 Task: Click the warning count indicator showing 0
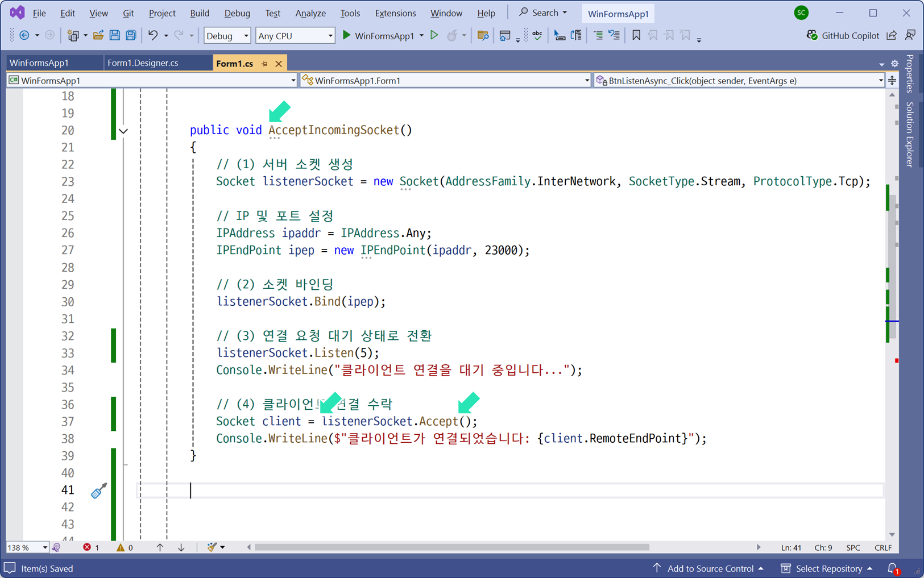[125, 547]
